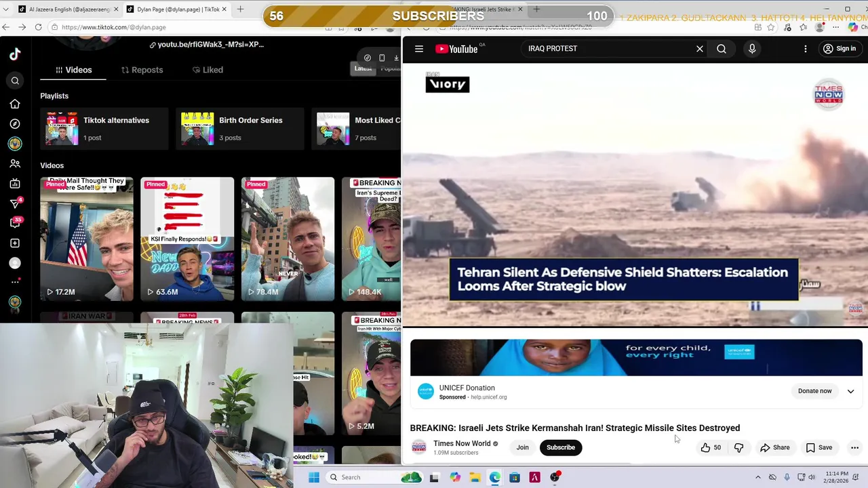Open Times Now World channel name
Image resolution: width=868 pixels, height=488 pixels.
(462, 443)
